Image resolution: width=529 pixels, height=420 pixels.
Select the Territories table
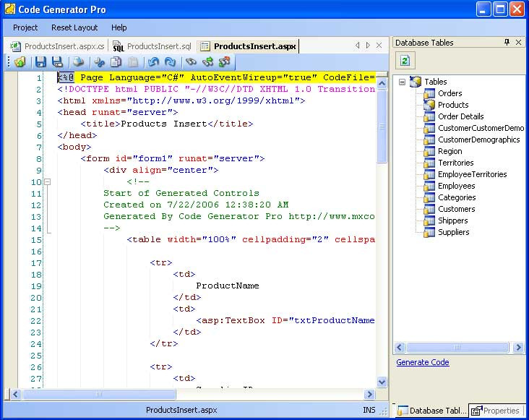[455, 163]
